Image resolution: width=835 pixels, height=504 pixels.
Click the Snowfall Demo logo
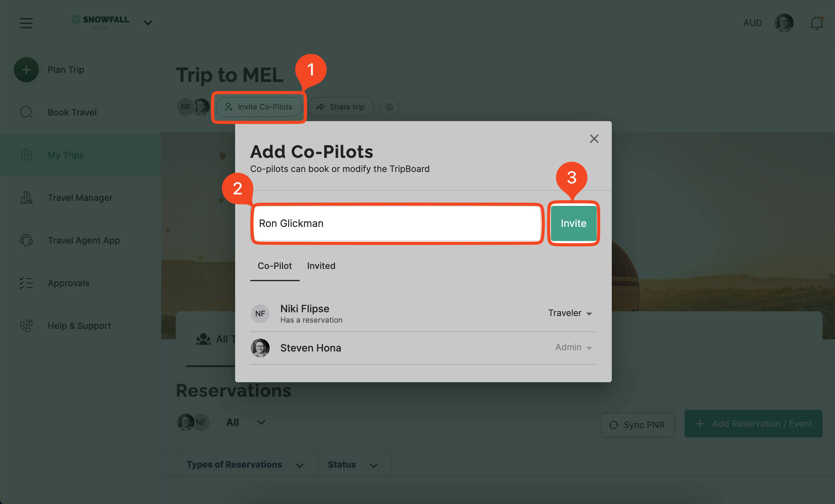point(100,22)
